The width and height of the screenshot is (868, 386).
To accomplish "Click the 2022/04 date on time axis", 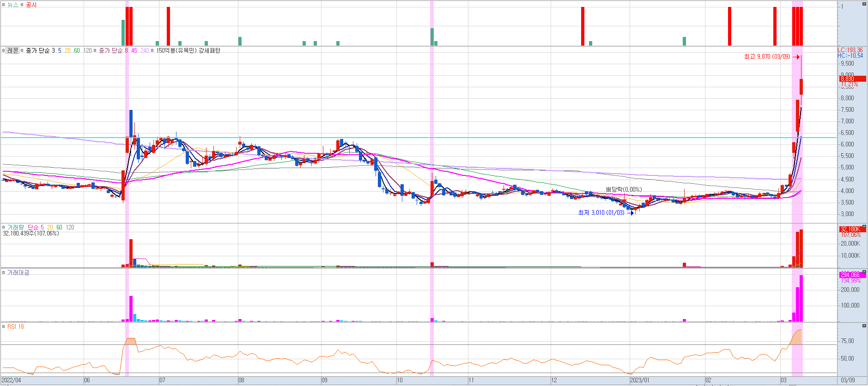I will coord(12,380).
